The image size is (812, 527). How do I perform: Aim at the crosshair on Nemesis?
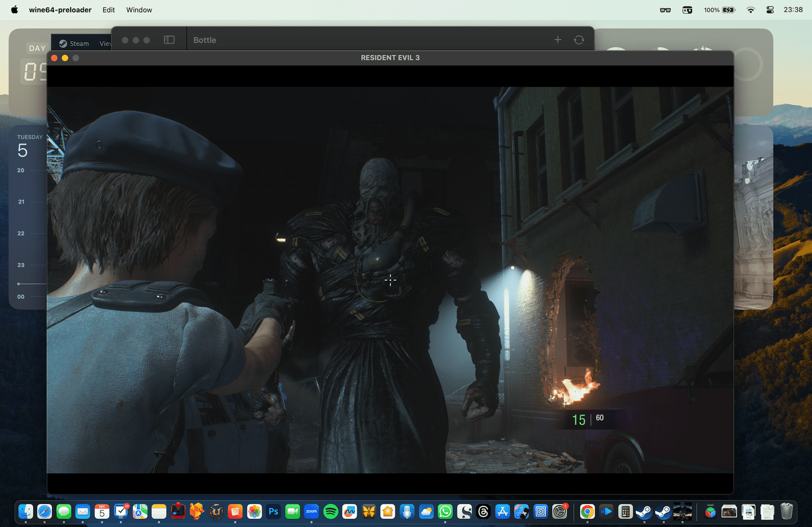pos(390,280)
